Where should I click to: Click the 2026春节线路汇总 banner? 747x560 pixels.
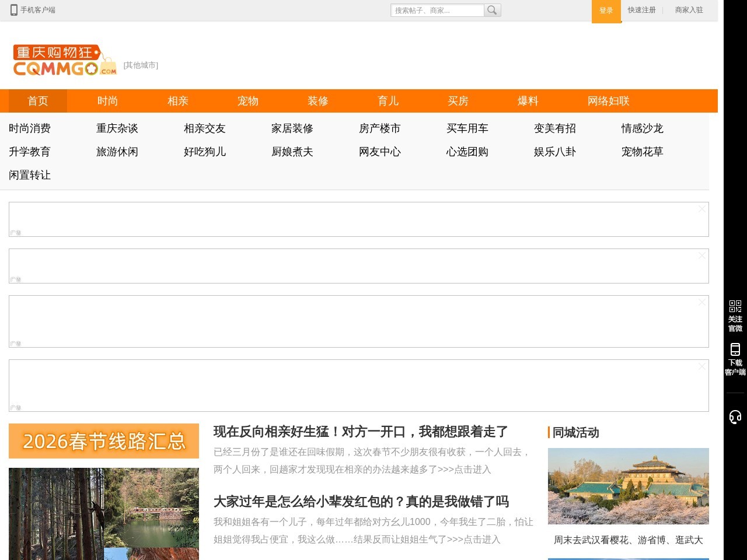104,442
